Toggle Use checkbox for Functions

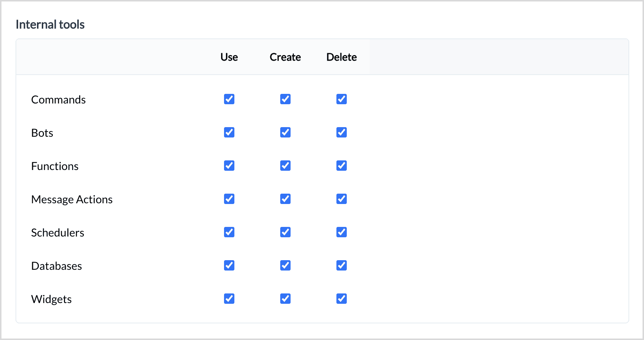(x=229, y=166)
